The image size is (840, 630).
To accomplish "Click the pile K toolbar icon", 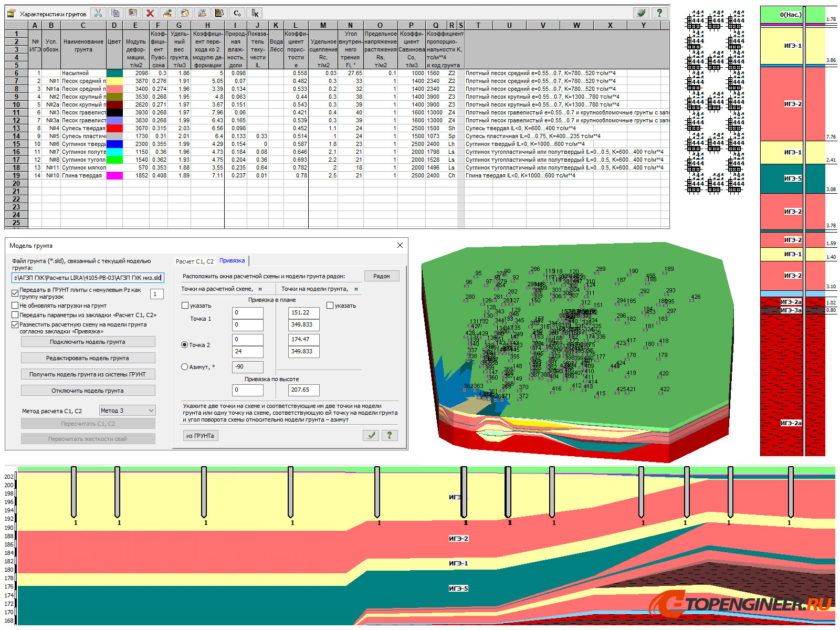I will click(x=255, y=13).
